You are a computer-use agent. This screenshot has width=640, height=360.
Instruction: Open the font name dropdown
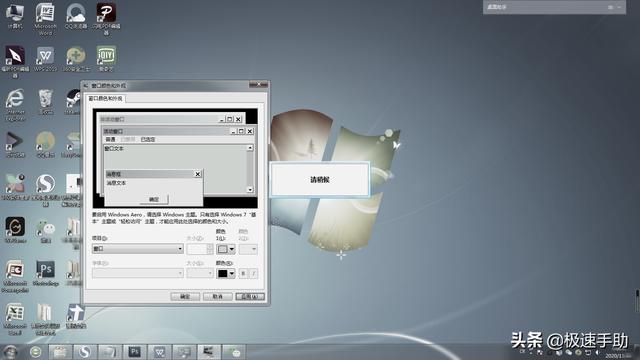pos(138,273)
